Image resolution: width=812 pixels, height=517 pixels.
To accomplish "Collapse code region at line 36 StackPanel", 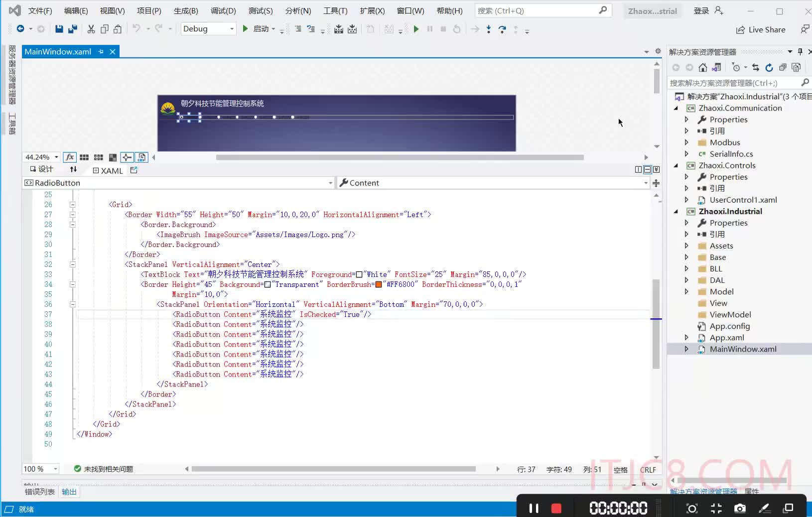I will (x=73, y=304).
